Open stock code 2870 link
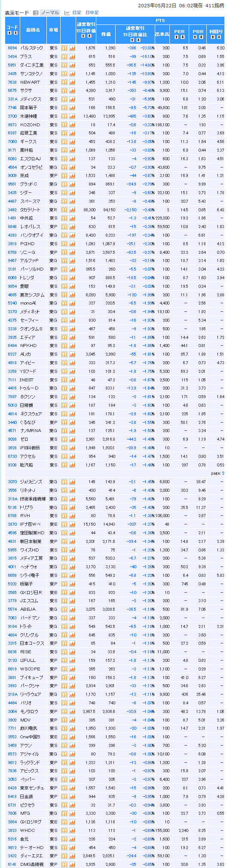 12,524
